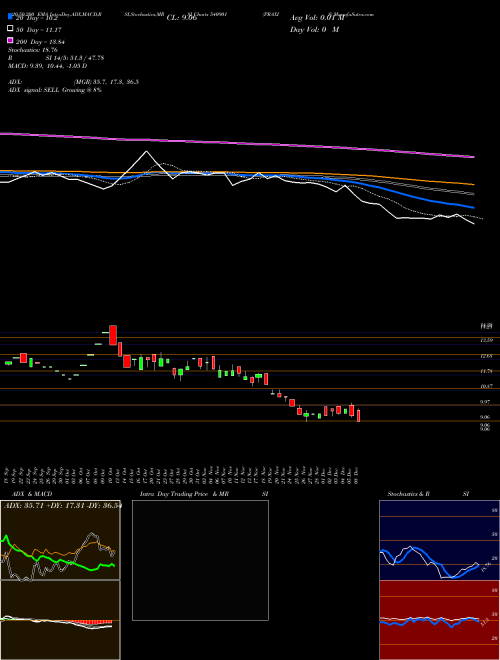500x660 pixels.
Task: Click the white 50 Day legend swatch
Action: (x=10, y=29)
